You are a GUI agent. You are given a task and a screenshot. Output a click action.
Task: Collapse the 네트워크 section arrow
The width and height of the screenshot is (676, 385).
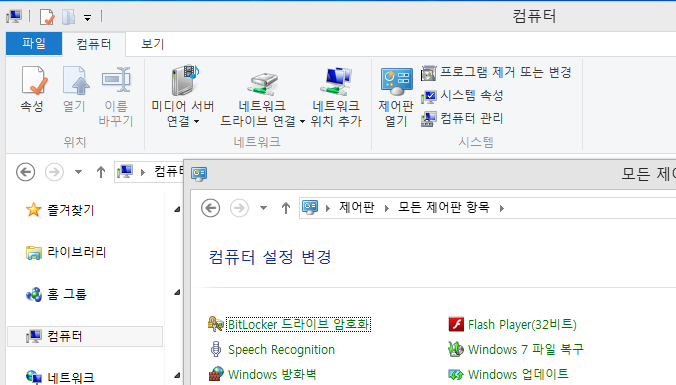(x=177, y=376)
